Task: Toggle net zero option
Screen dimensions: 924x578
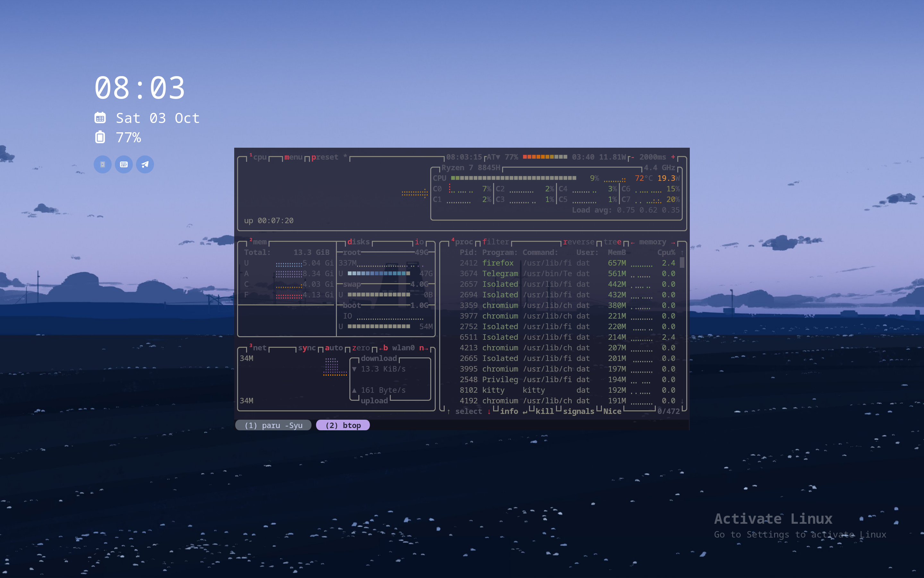Action: pyautogui.click(x=361, y=348)
